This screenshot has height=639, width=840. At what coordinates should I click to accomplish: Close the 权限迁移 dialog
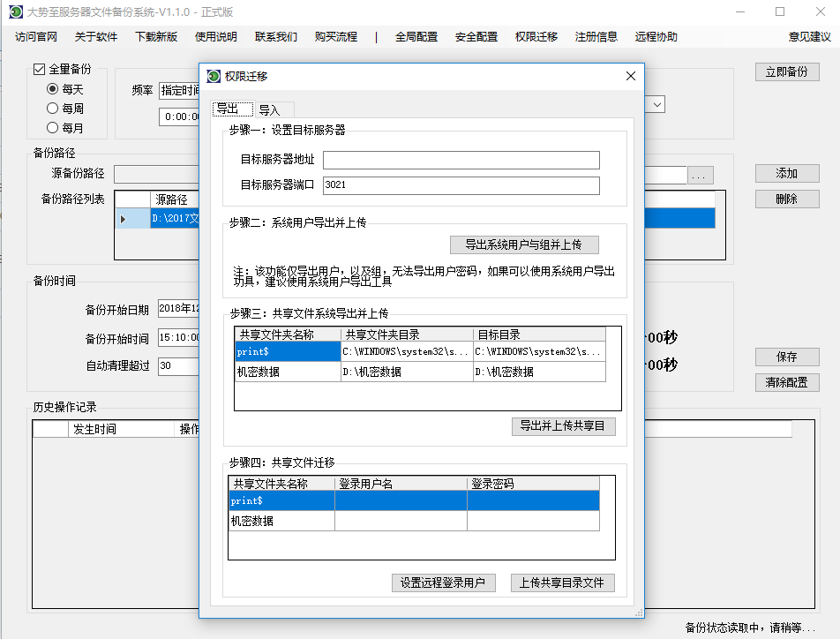click(x=630, y=77)
